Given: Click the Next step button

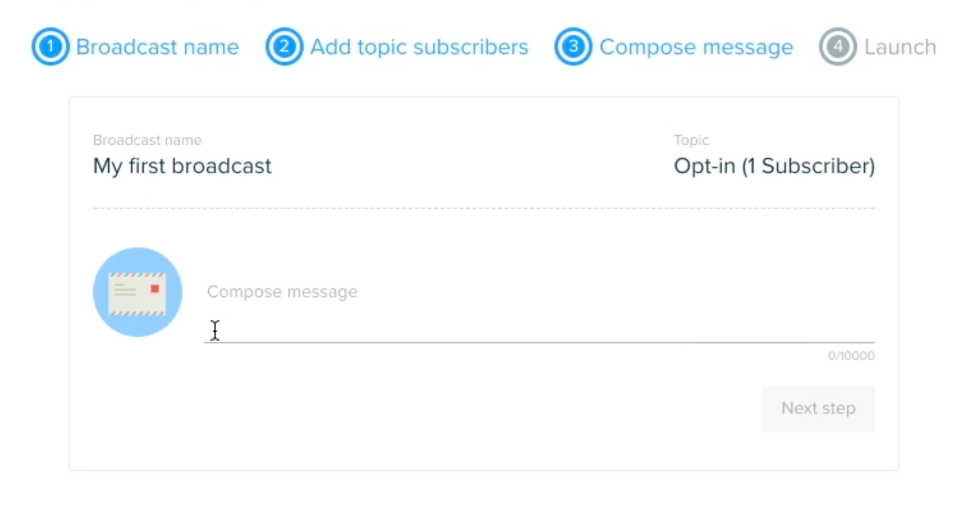Looking at the screenshot, I should click(818, 409).
